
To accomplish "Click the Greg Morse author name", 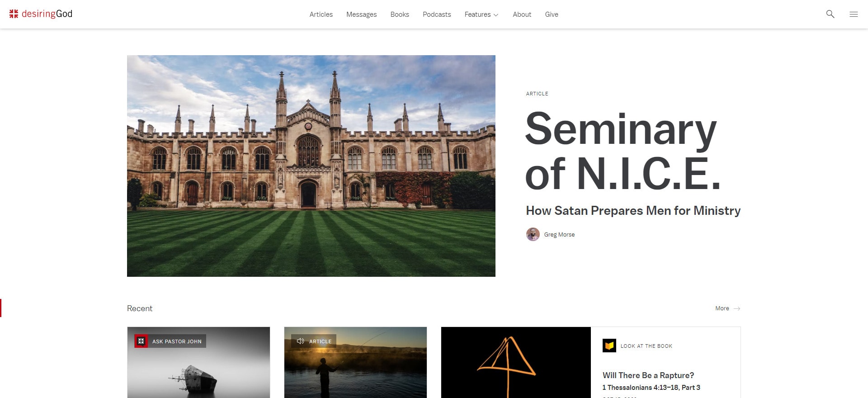I will click(559, 234).
